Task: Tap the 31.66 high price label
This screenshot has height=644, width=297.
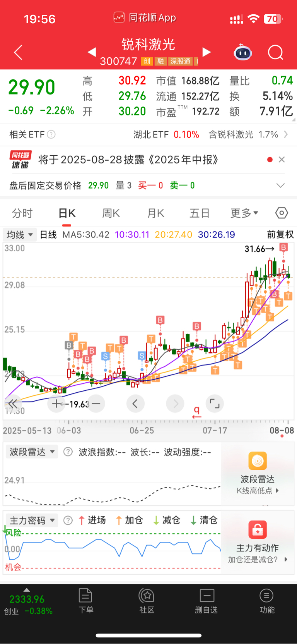Action: (259, 249)
